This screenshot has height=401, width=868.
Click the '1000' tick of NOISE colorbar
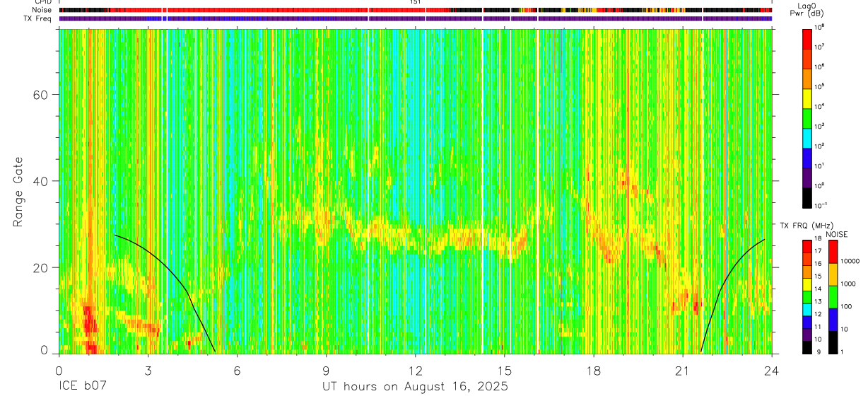tap(848, 284)
